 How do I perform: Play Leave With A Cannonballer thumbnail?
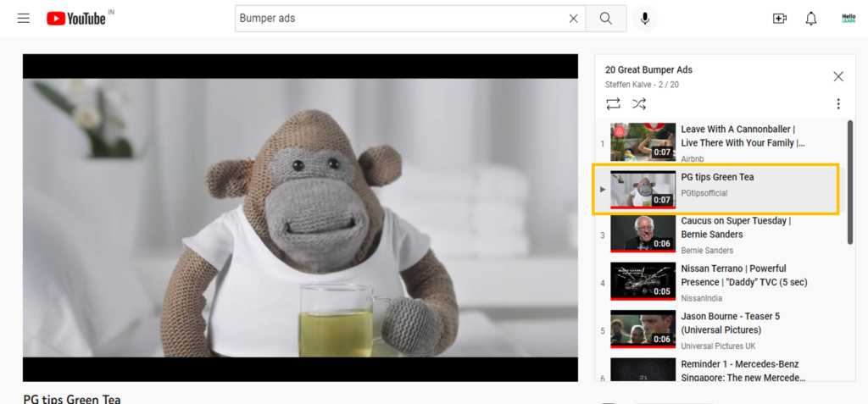[x=643, y=142]
